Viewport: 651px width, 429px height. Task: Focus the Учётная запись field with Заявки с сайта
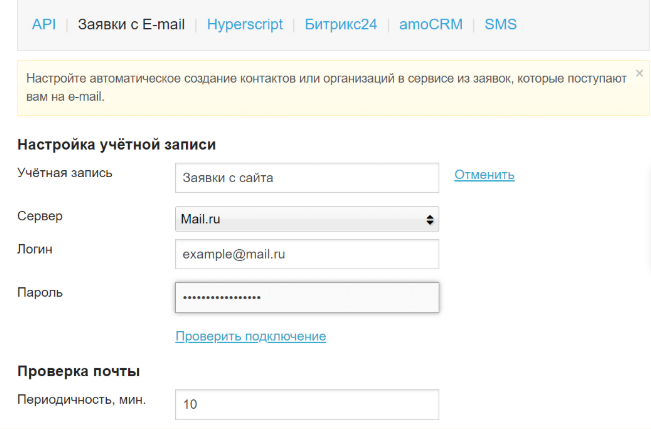pyautogui.click(x=307, y=177)
